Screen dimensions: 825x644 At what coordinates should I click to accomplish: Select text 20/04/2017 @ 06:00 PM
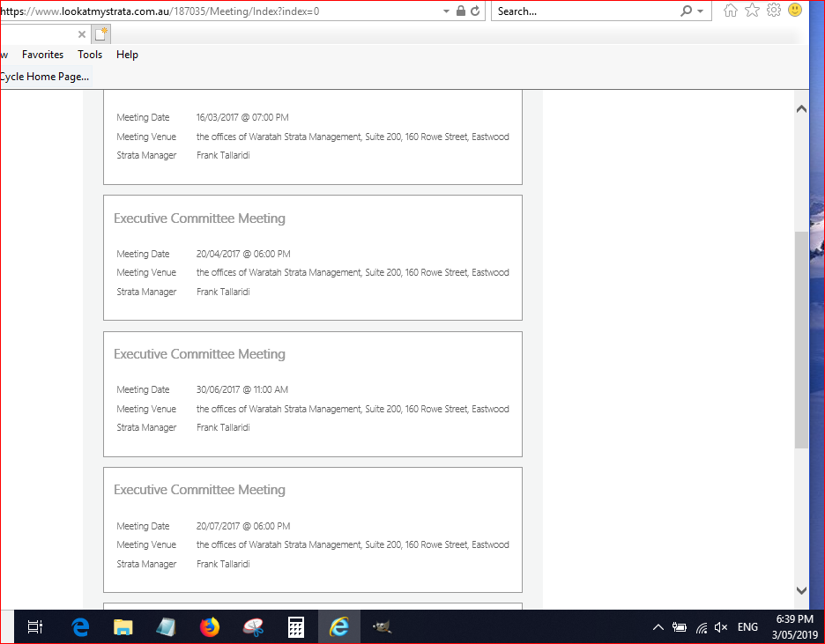click(243, 254)
